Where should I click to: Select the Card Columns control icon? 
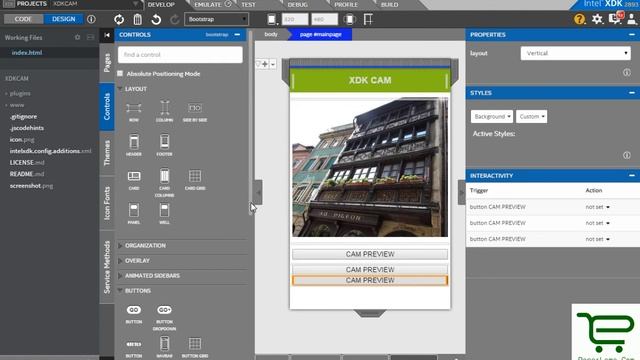(x=164, y=176)
